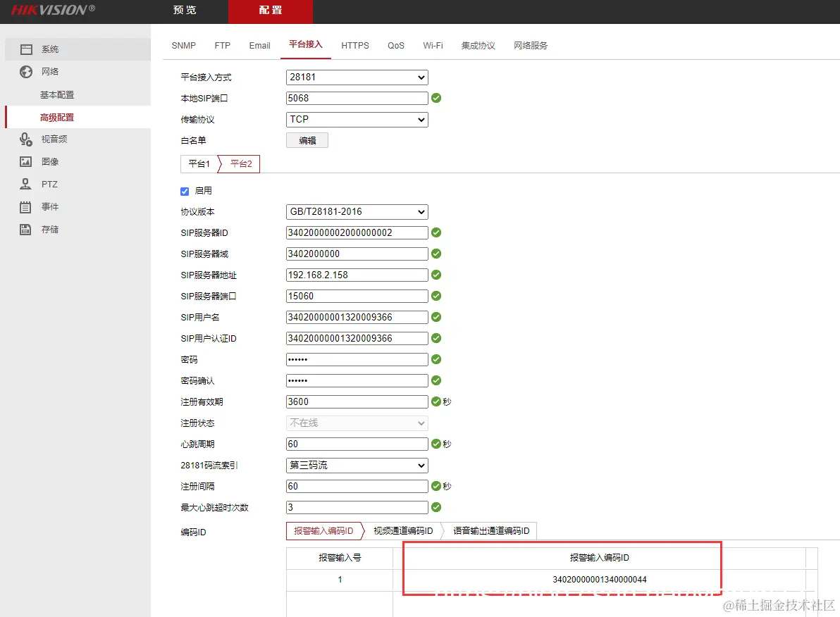Screen dimensions: 840x617
Task: Disable the 启用 checkbox for 平台2
Action: (184, 190)
